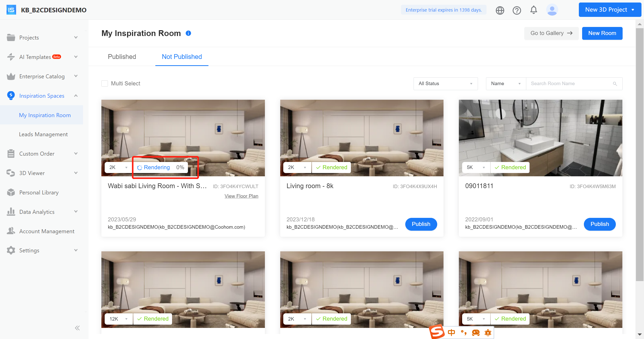Switch to the Published tab
The height and width of the screenshot is (339, 644).
tap(122, 57)
